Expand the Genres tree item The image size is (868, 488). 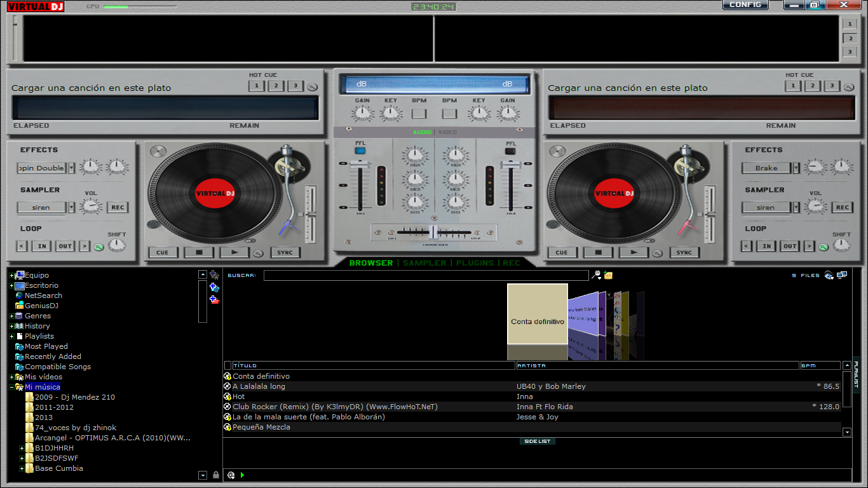tap(11, 316)
